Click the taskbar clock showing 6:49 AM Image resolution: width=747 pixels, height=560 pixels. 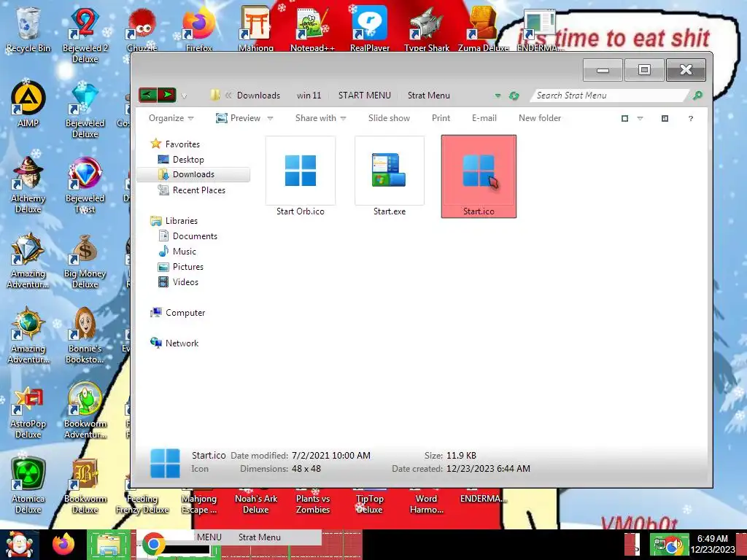point(713,544)
